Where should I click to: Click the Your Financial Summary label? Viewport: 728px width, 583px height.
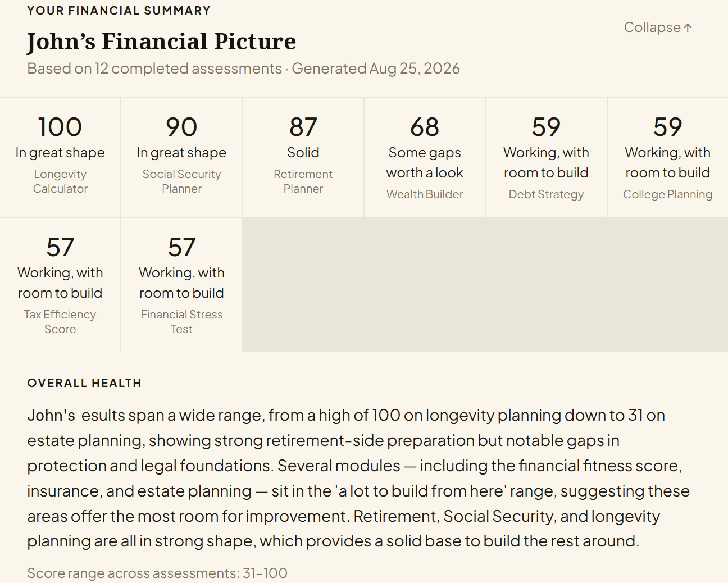(x=119, y=11)
